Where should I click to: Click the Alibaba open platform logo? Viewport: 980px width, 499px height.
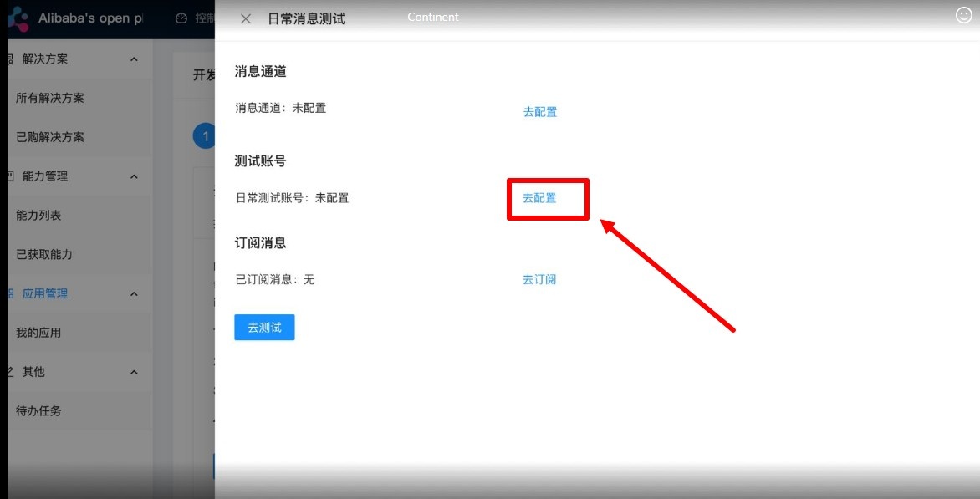point(18,18)
